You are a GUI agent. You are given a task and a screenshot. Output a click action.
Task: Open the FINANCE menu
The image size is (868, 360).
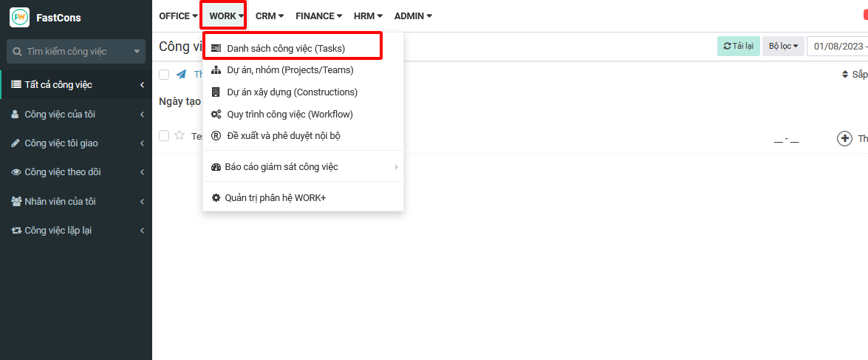pos(318,16)
